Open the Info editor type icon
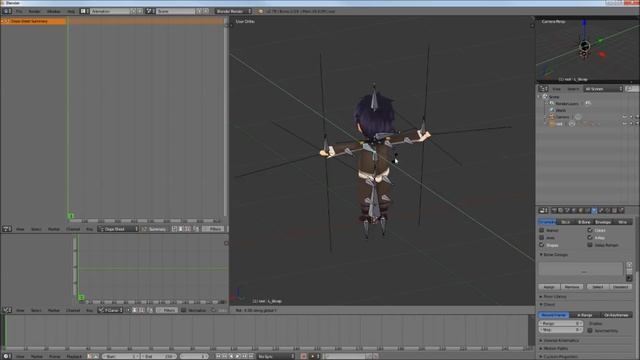The image size is (640, 360). coord(6,11)
